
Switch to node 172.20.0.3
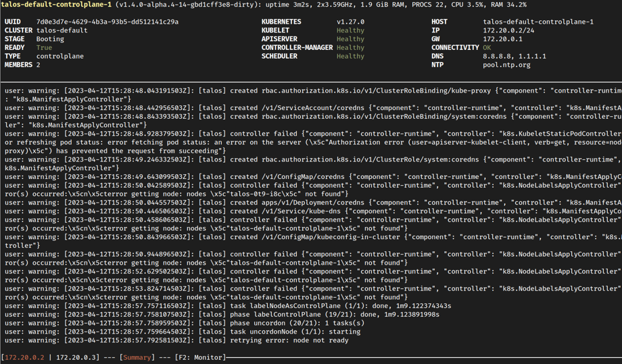(76, 357)
